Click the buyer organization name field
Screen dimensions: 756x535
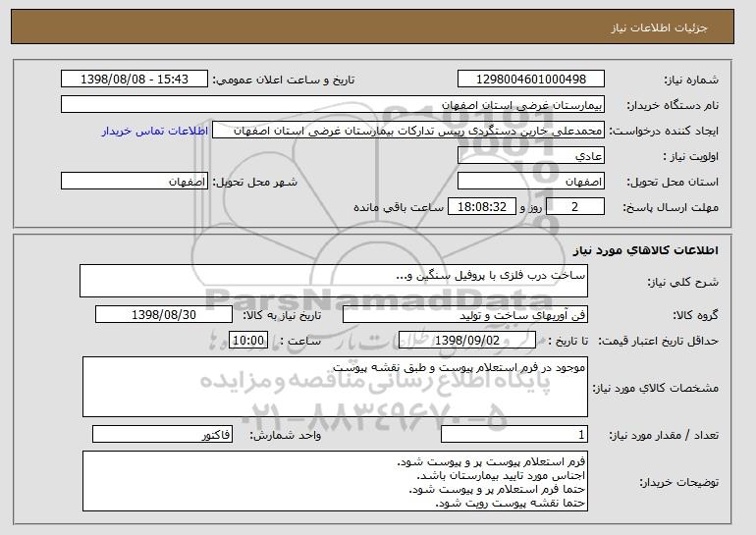click(333, 105)
